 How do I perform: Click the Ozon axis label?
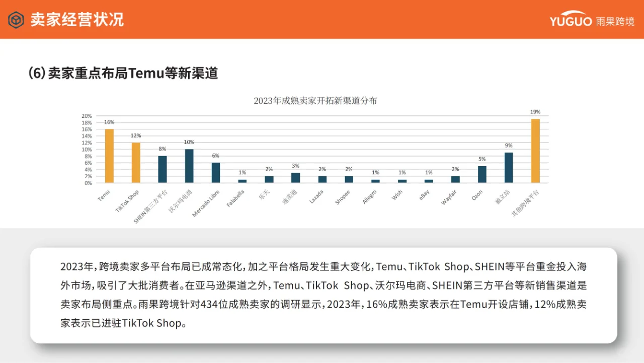477,195
